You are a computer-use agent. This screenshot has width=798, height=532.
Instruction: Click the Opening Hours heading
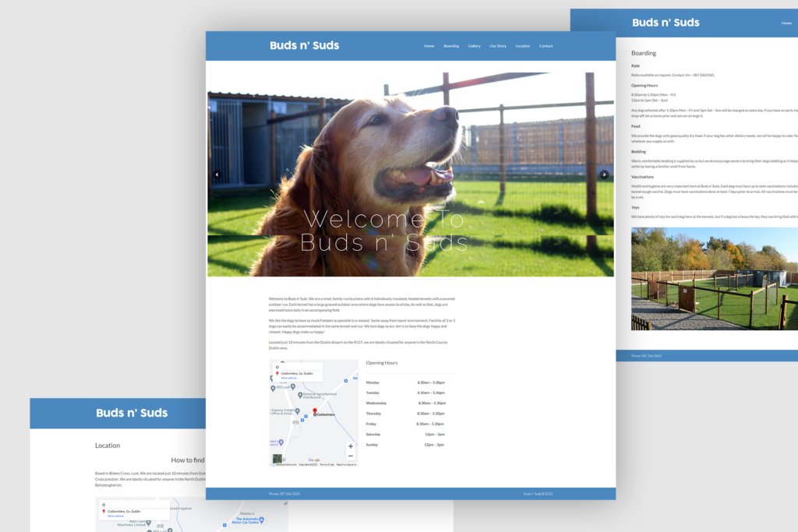click(x=382, y=363)
